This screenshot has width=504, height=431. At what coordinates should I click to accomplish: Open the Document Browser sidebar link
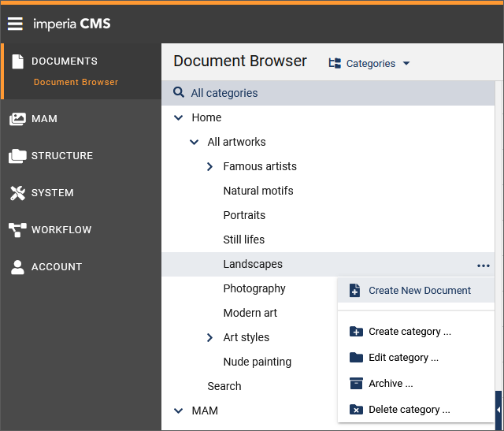(76, 83)
